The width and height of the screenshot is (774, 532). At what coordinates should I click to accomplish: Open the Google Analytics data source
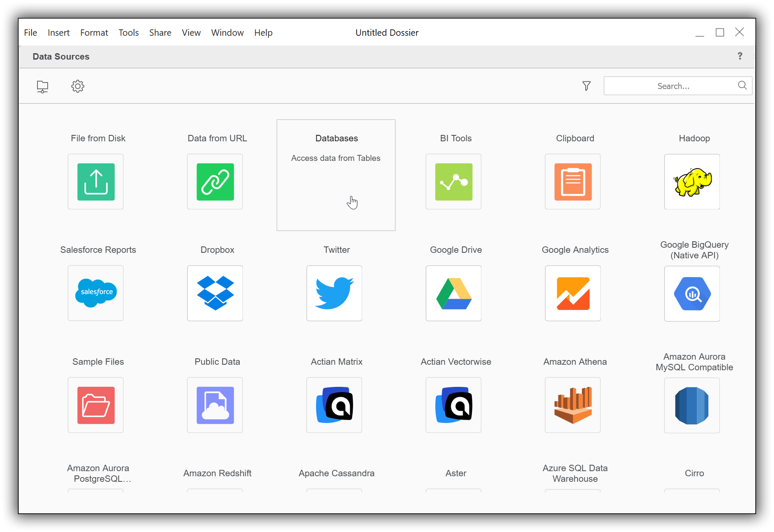pyautogui.click(x=573, y=293)
